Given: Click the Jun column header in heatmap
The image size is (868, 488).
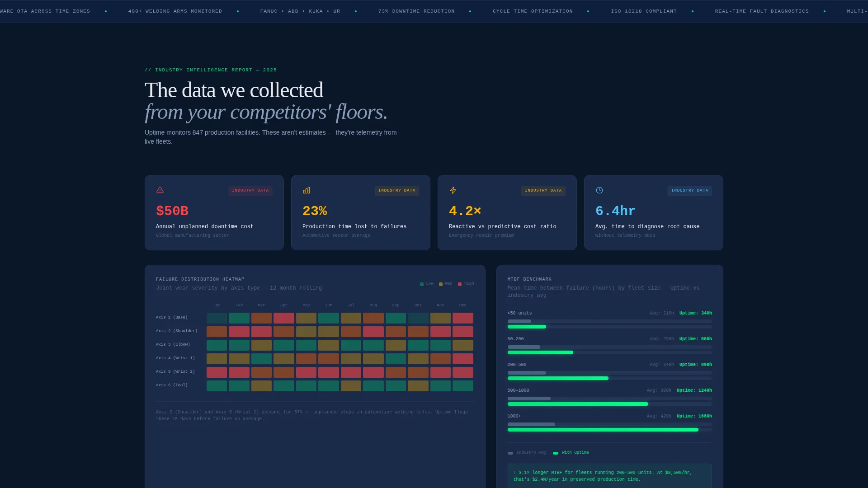Looking at the screenshot, I should coord(329,305).
